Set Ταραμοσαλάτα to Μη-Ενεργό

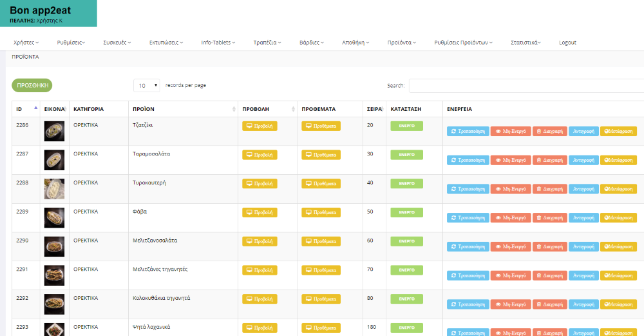point(511,160)
